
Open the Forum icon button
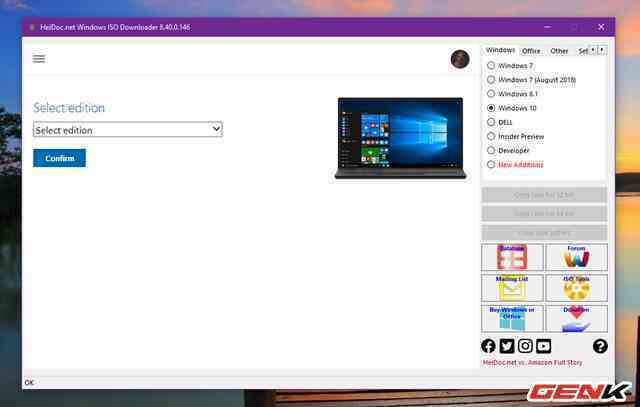click(x=576, y=257)
